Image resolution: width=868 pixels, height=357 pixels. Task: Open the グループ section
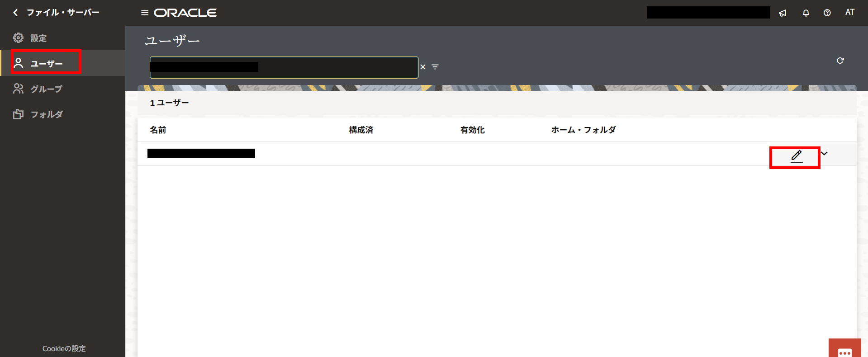[x=62, y=89]
